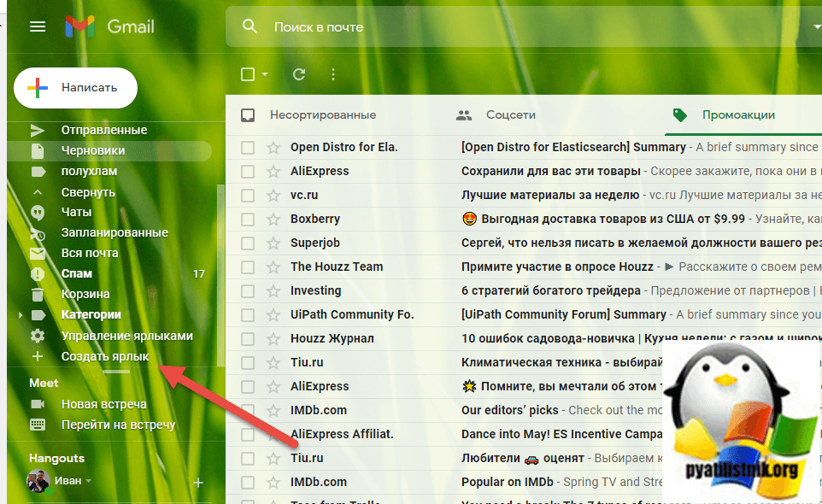Image resolution: width=822 pixels, height=504 pixels.
Task: Collapse the sidebar with Свернуть
Action: pyautogui.click(x=87, y=191)
